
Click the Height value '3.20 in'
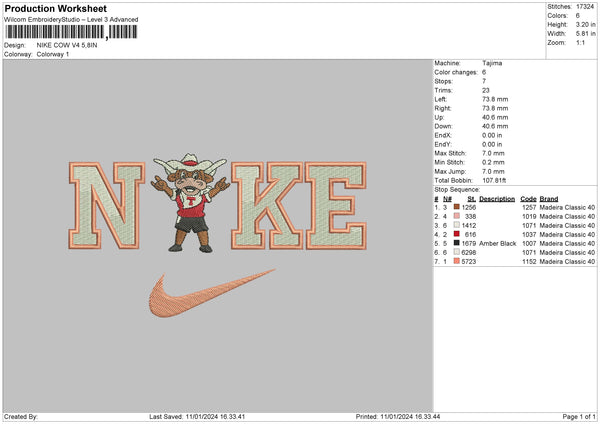[x=585, y=24]
